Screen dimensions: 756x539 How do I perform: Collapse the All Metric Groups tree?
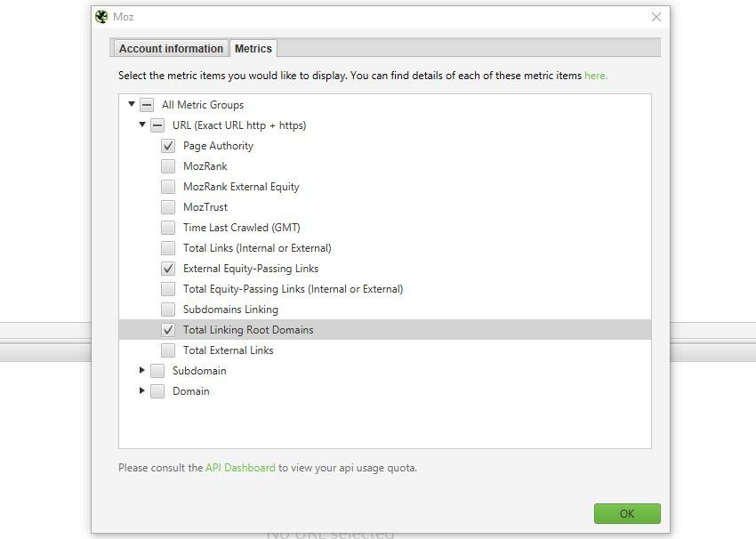[x=132, y=105]
